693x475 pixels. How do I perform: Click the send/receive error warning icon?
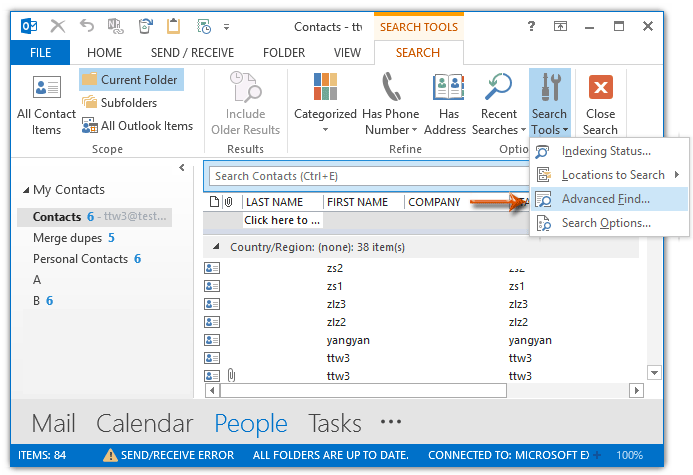pos(110,455)
